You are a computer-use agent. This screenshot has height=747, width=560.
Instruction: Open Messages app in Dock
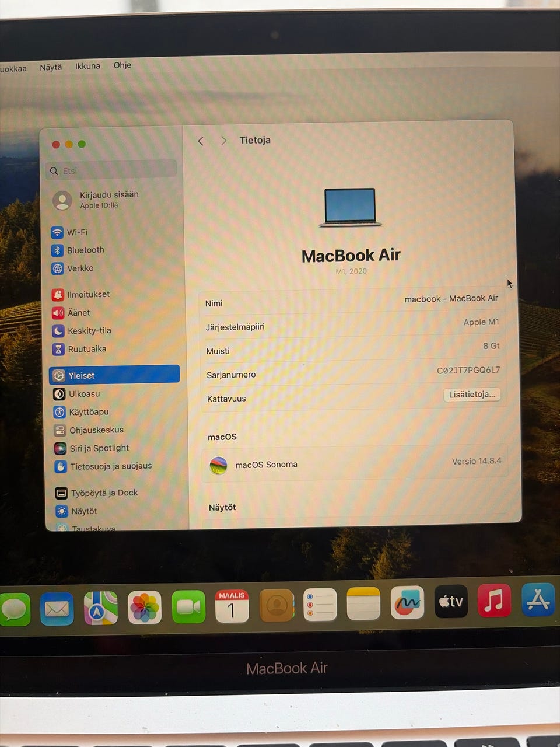(14, 609)
